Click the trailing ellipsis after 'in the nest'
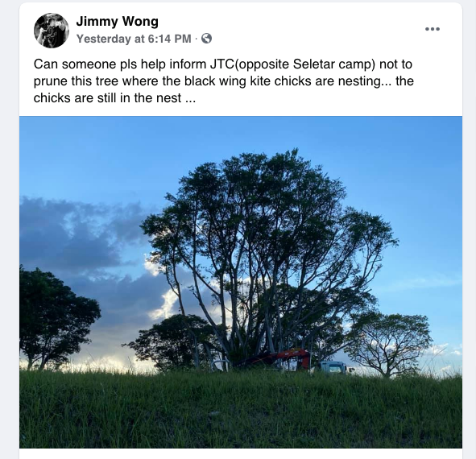 pos(190,98)
